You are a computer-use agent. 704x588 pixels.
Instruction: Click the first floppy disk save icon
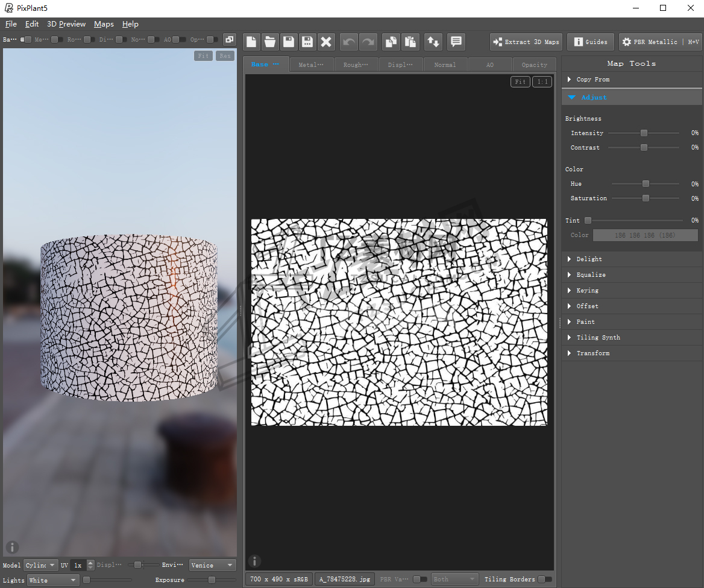pyautogui.click(x=289, y=42)
